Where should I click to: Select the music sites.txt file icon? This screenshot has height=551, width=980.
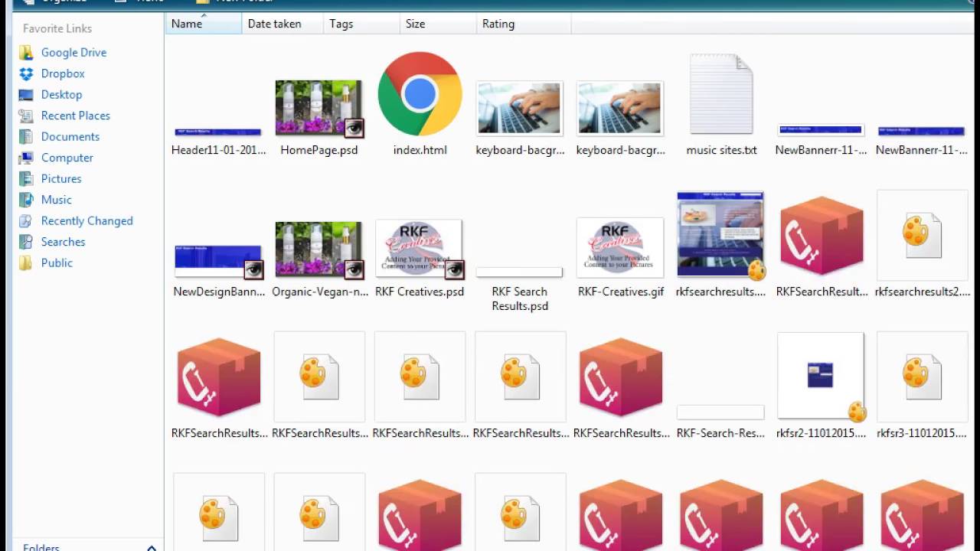tap(721, 94)
